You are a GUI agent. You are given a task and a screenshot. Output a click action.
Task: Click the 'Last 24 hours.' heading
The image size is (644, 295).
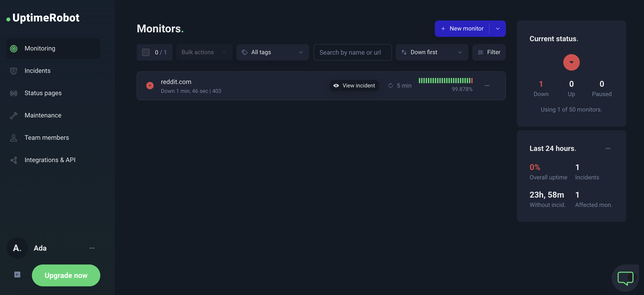pyautogui.click(x=553, y=148)
